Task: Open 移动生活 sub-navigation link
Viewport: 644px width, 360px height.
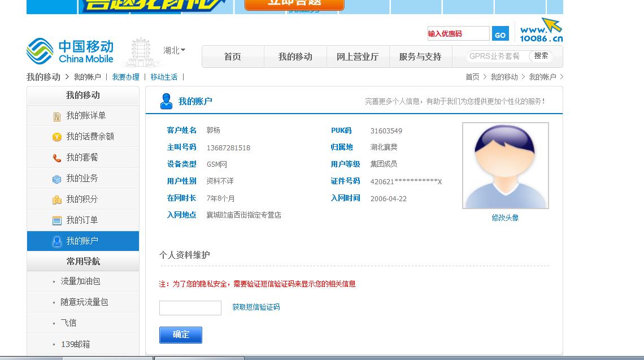Action: (164, 77)
